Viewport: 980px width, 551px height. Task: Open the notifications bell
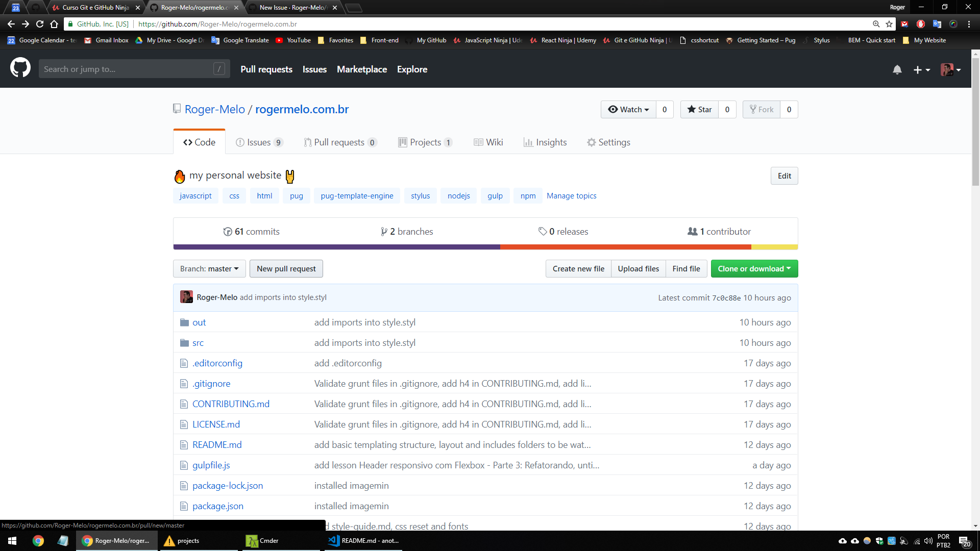[897, 69]
